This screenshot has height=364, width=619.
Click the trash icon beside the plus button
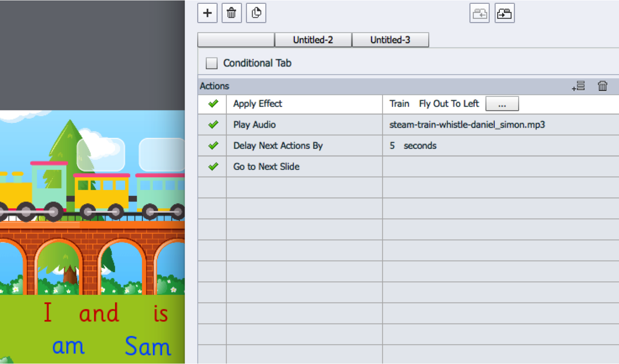(232, 13)
